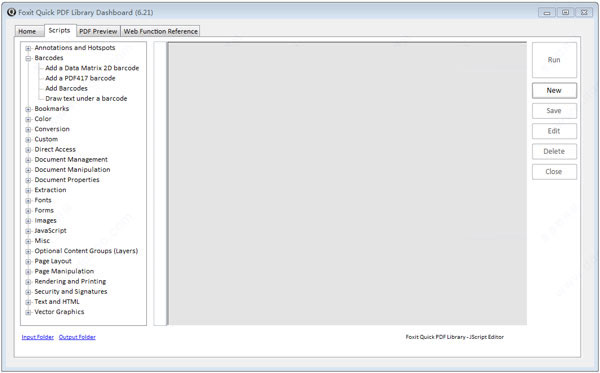Expand the Images node
This screenshot has width=600, height=373.
[x=28, y=221]
